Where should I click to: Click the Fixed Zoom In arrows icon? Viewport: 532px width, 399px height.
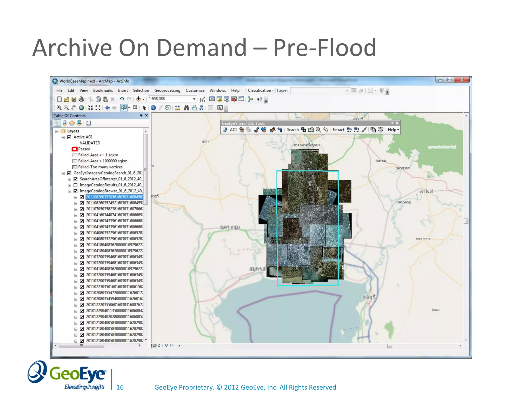(x=90, y=108)
